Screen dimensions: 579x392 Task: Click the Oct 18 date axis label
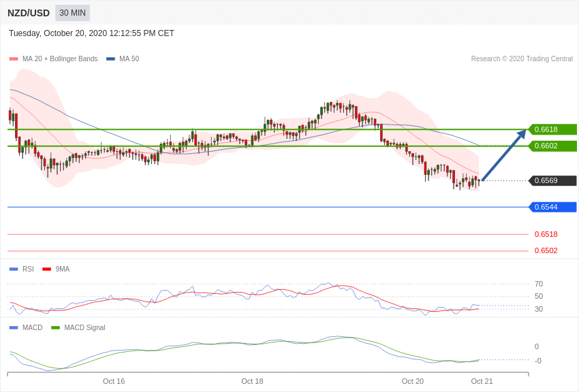coord(252,381)
